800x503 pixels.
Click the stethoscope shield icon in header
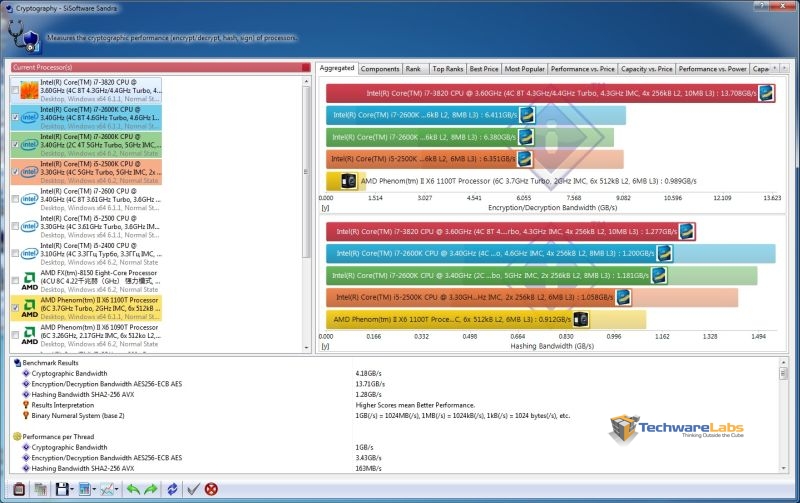point(24,37)
